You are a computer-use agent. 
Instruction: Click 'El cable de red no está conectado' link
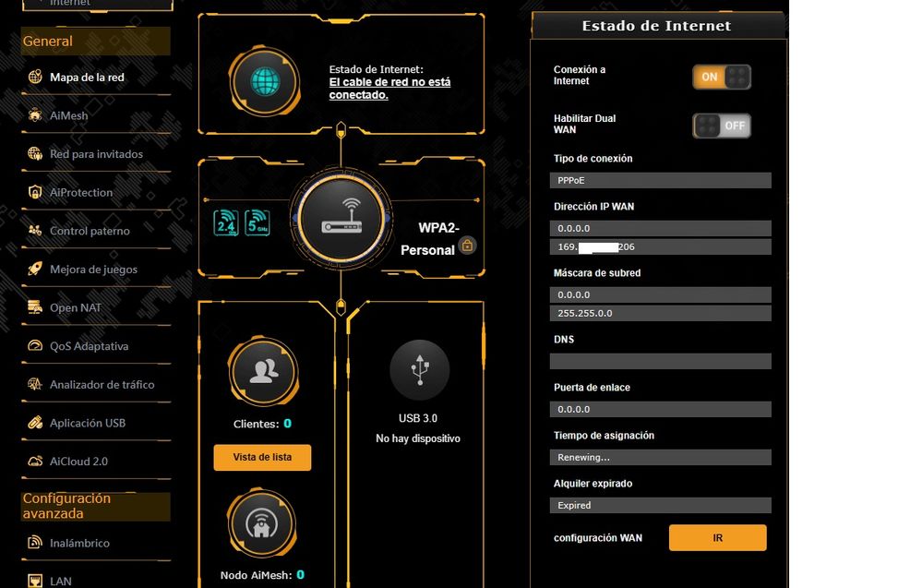pos(389,89)
